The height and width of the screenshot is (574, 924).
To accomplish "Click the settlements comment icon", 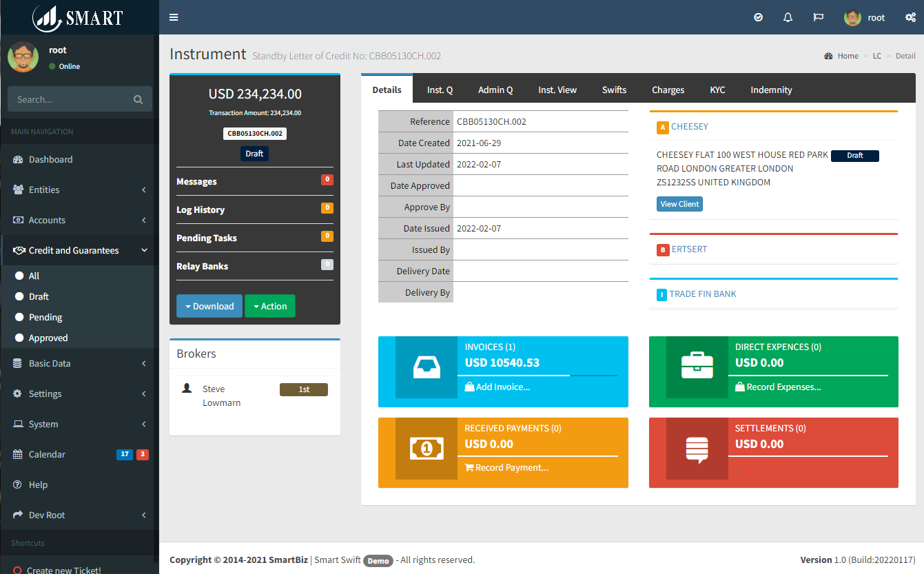I will point(697,449).
